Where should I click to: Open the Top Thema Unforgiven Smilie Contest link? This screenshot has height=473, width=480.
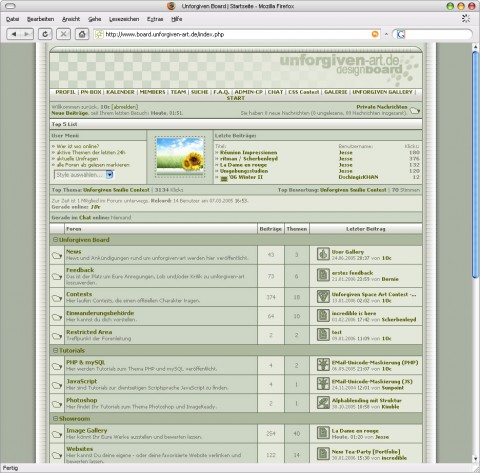[116, 190]
